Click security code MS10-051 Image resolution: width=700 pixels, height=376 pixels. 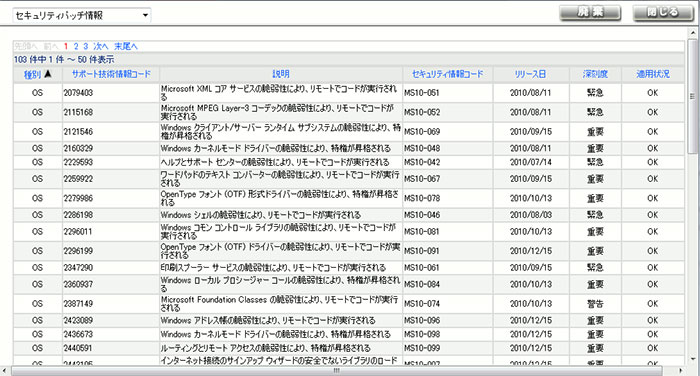(422, 93)
